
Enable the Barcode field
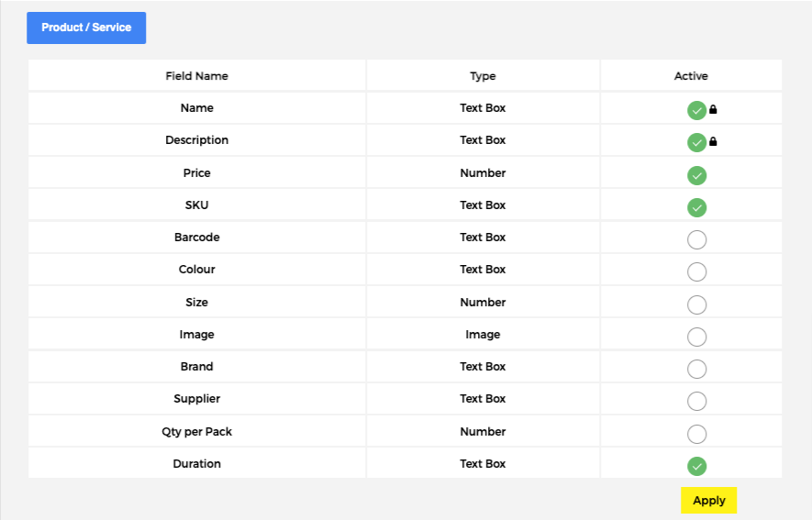coord(696,240)
